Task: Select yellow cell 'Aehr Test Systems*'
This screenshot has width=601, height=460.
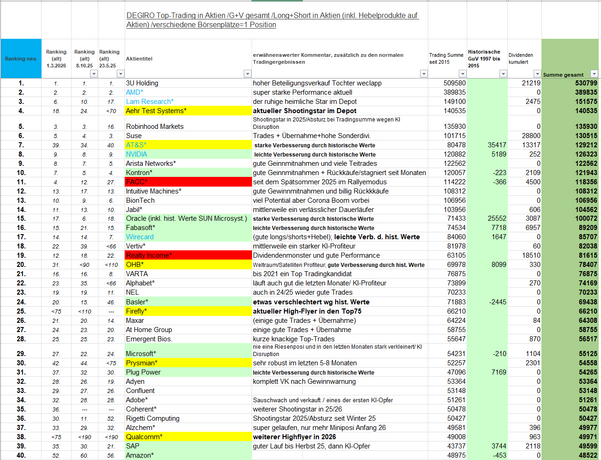Action: click(188, 111)
